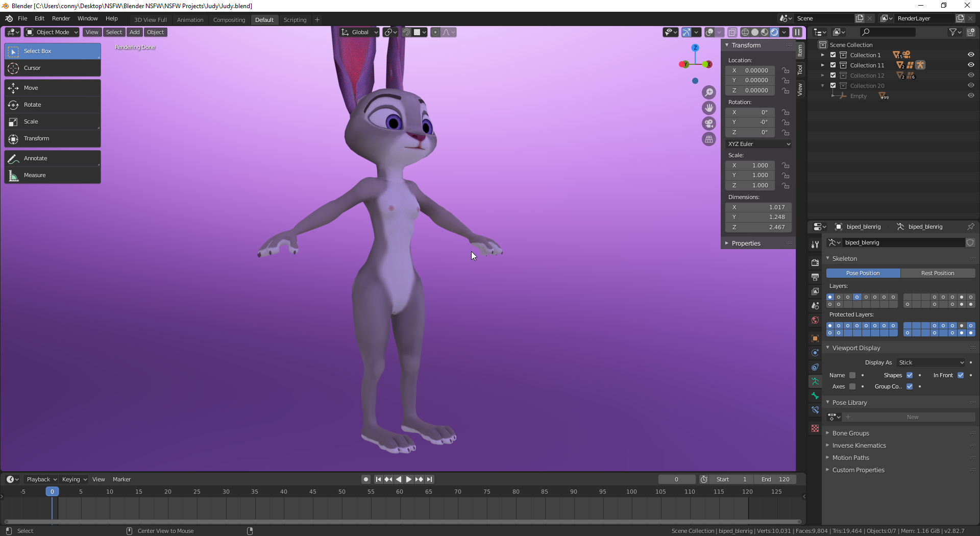Screen dimensions: 980x536
Task: Open the Render menu
Action: pos(61,18)
